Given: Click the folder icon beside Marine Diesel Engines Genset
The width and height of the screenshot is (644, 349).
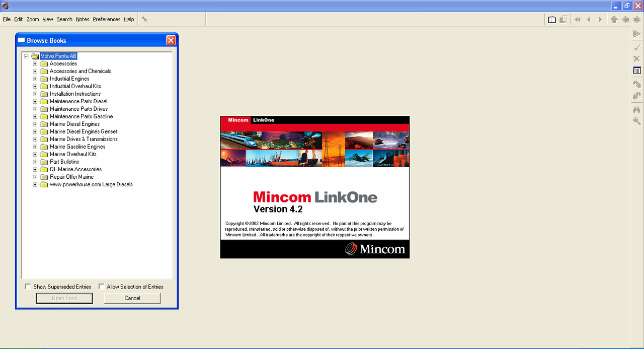Looking at the screenshot, I should pyautogui.click(x=44, y=132).
